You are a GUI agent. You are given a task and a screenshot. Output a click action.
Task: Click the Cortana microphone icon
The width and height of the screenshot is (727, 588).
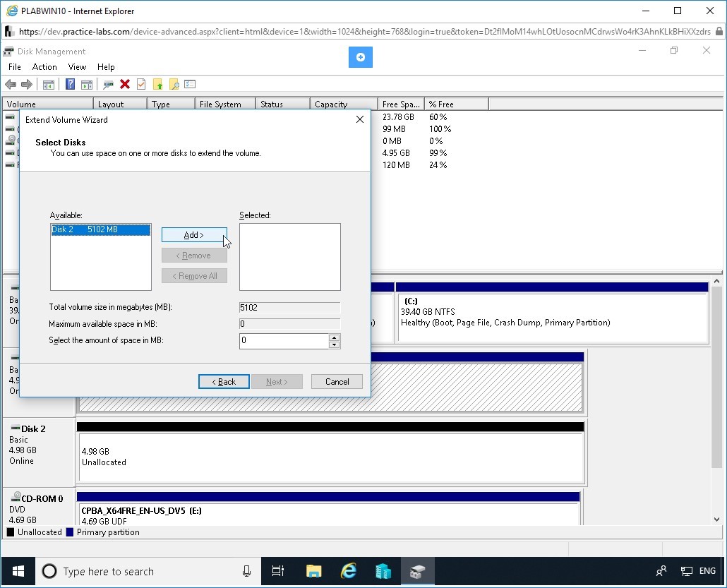[x=246, y=571]
